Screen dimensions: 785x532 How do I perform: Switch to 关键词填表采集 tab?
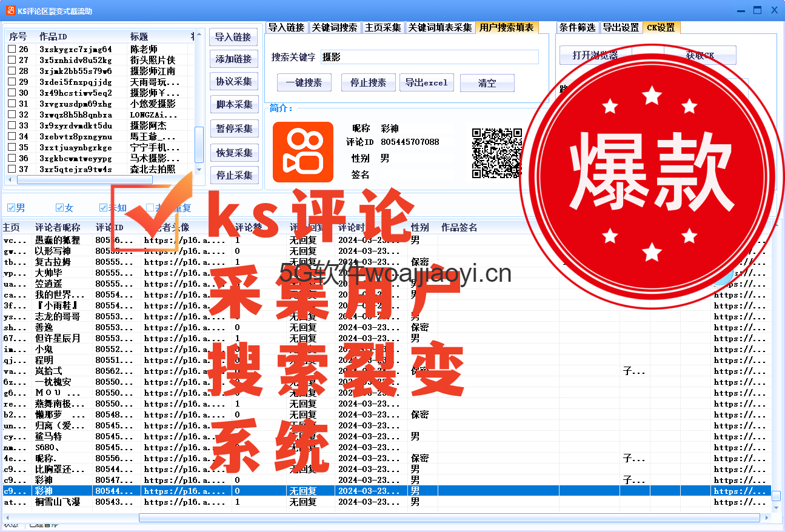pos(440,27)
